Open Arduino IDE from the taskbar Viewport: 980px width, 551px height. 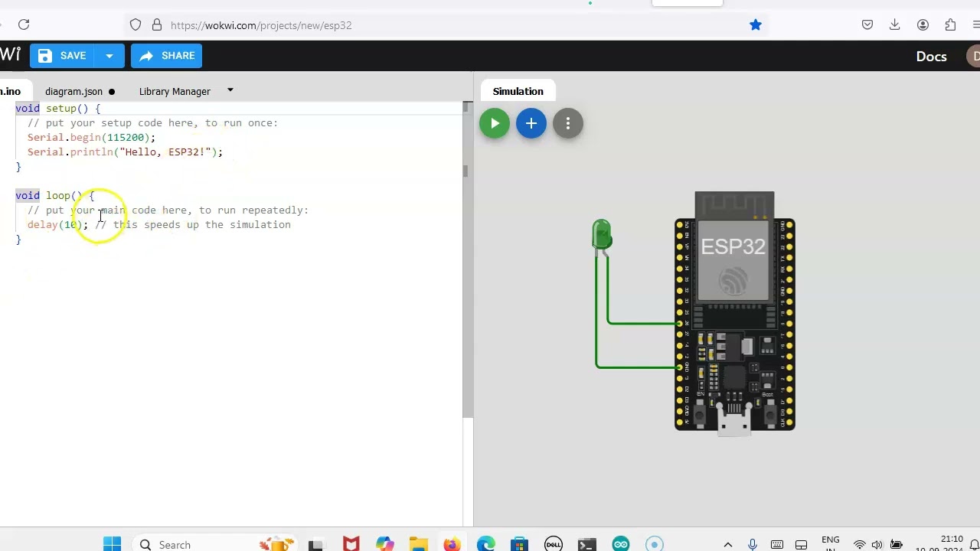click(620, 544)
